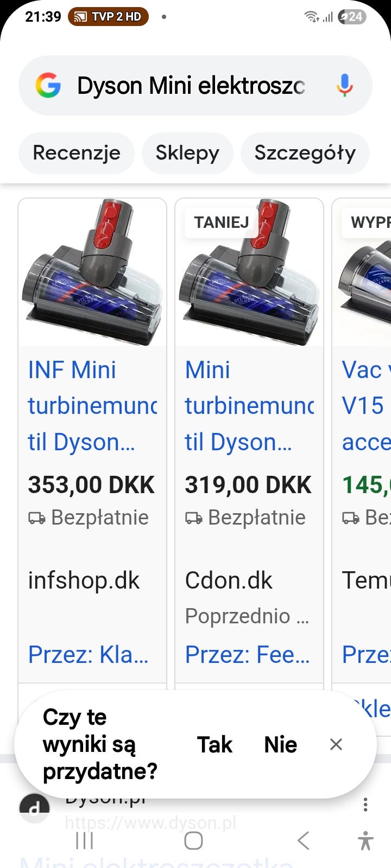391x868 pixels.
Task: Select the Recenzje filter chip
Action: [x=77, y=153]
